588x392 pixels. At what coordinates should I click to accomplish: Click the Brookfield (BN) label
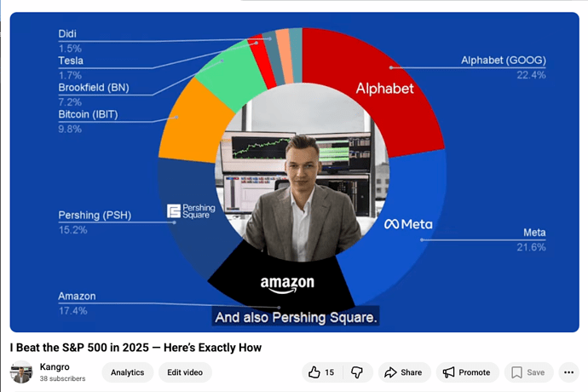94,88
